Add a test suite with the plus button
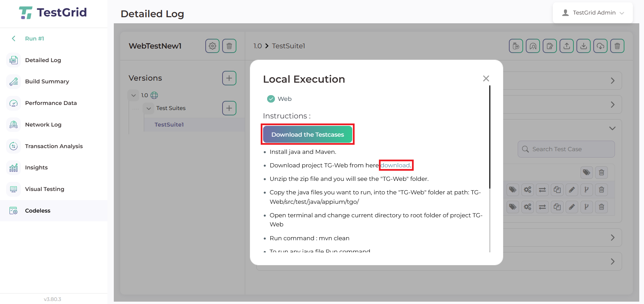This screenshot has height=304, width=644. [x=229, y=108]
